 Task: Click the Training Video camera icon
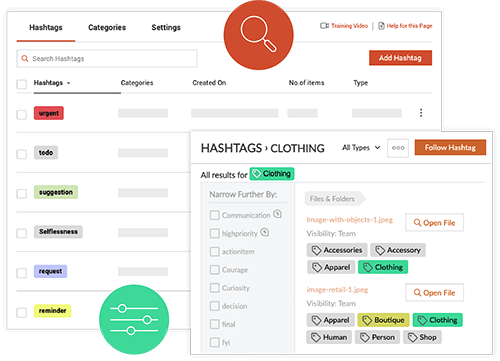click(324, 26)
